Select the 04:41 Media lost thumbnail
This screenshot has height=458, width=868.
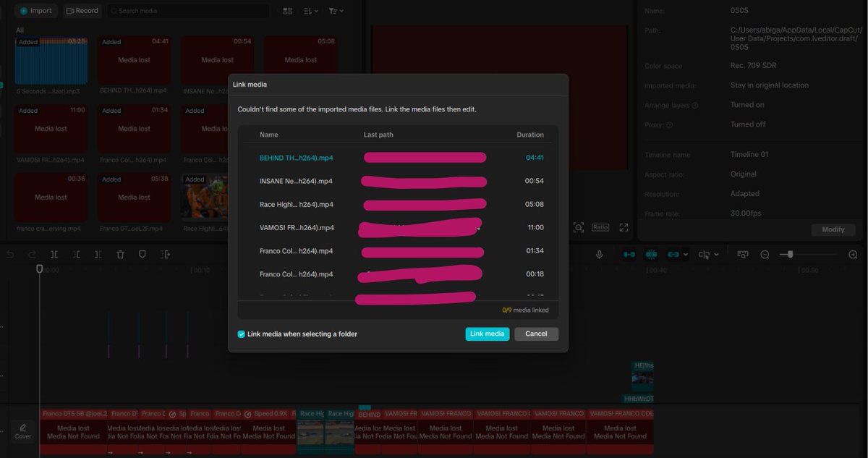click(135, 60)
